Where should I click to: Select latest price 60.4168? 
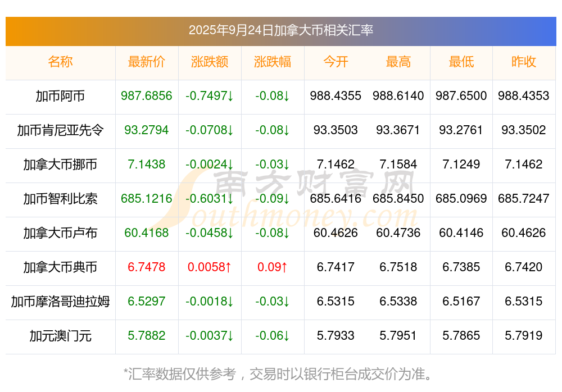pos(147,233)
